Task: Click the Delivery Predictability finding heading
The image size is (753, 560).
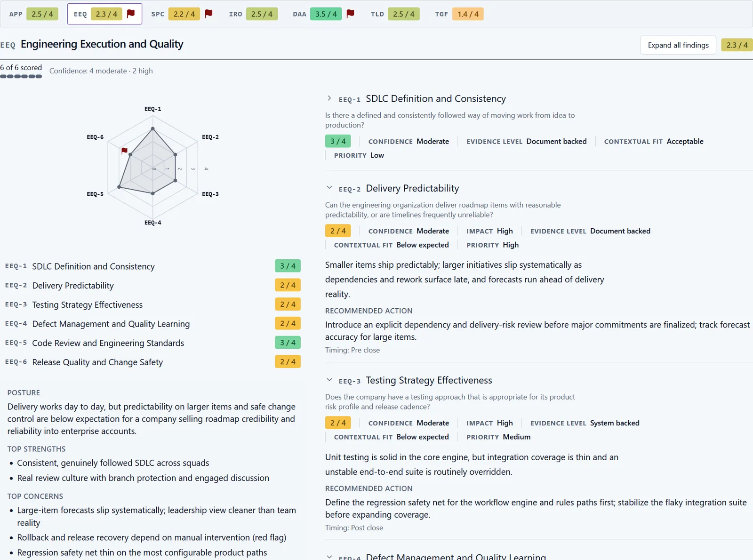Action: [412, 188]
